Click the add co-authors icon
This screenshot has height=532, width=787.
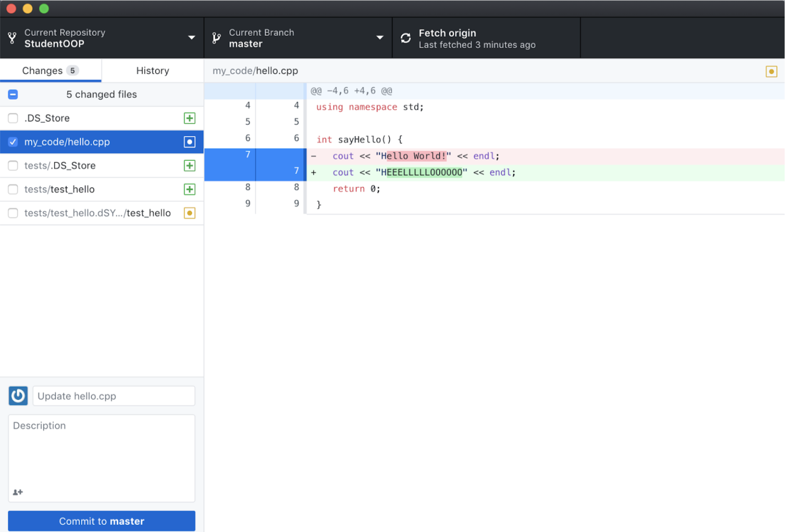click(18, 492)
